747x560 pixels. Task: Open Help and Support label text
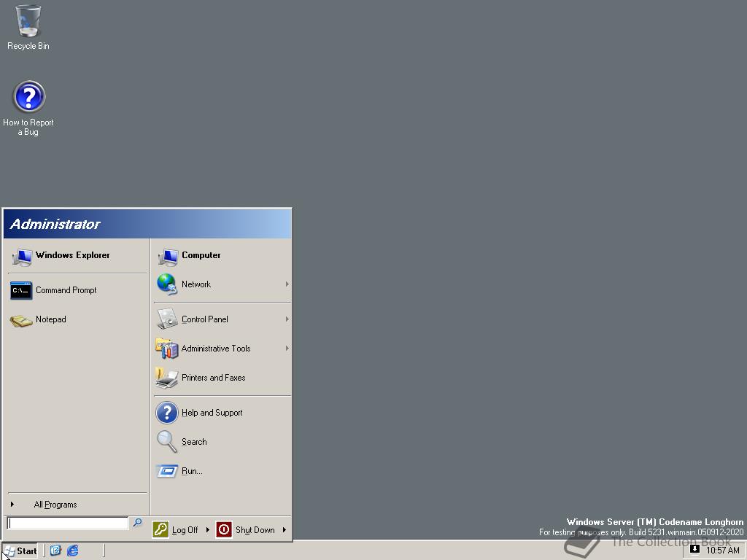tap(212, 413)
